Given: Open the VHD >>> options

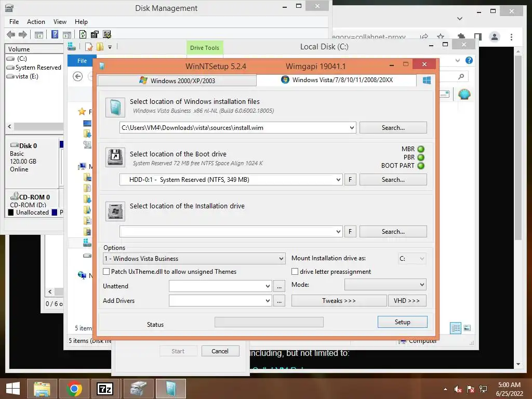Looking at the screenshot, I should coord(407,301).
